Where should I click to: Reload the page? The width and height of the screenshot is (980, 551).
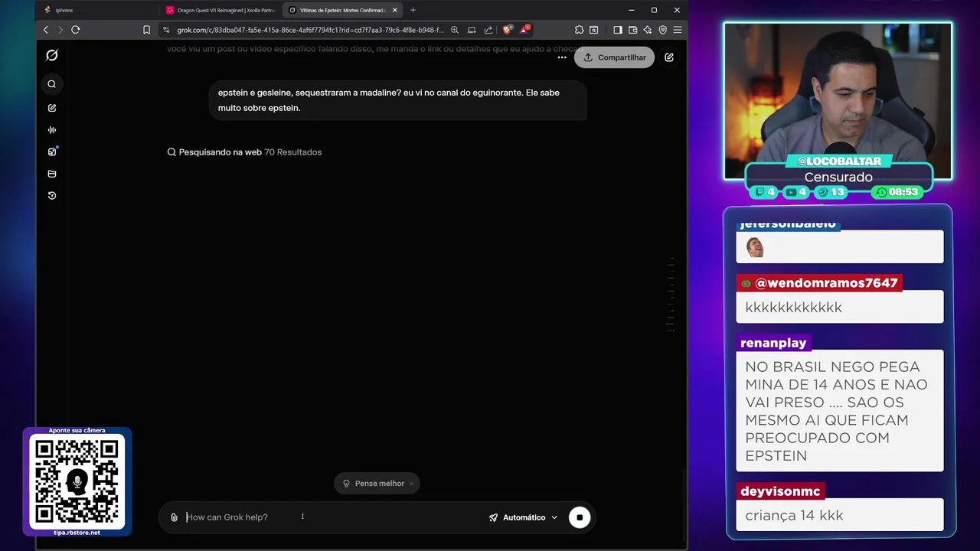[x=76, y=30]
